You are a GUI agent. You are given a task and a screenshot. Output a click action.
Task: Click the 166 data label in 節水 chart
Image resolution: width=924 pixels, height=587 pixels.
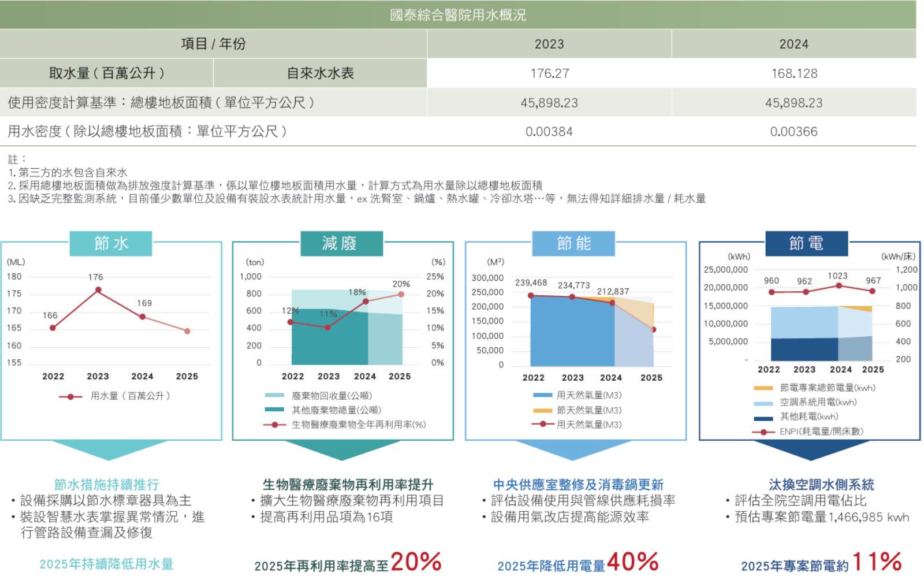50,315
